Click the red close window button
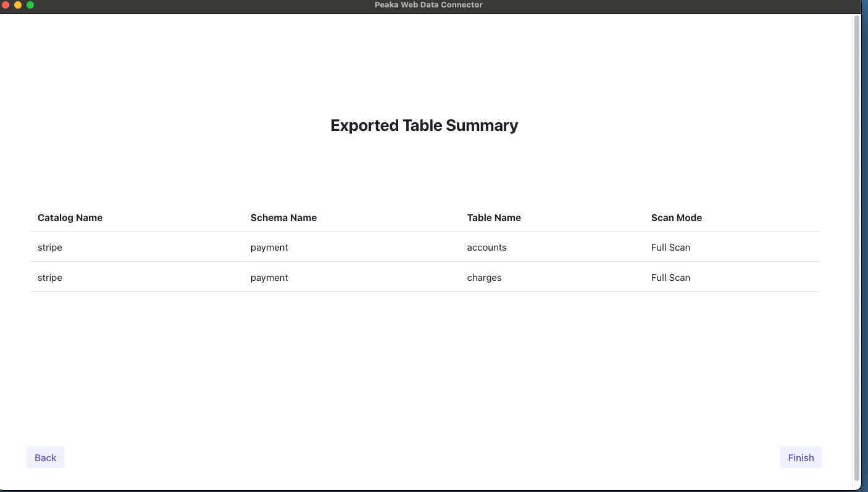Image resolution: width=868 pixels, height=492 pixels. 6,5
